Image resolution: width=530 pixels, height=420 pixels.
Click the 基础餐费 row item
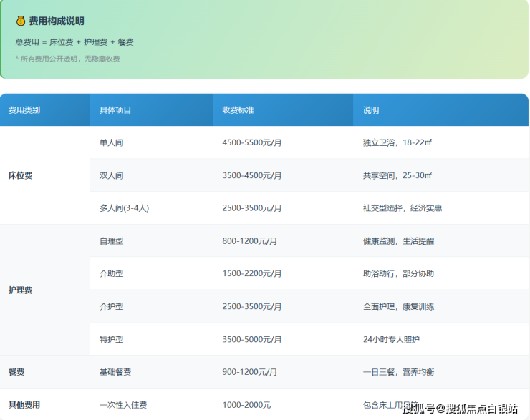(115, 372)
